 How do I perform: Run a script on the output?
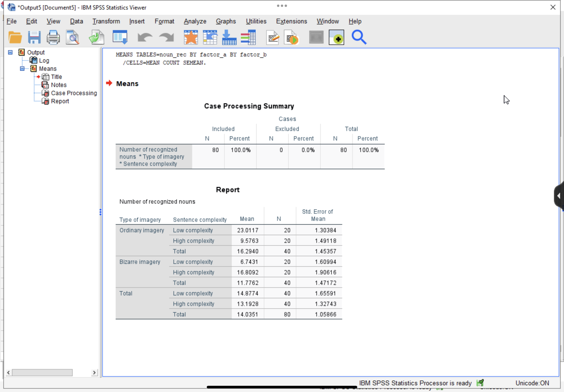291,37
